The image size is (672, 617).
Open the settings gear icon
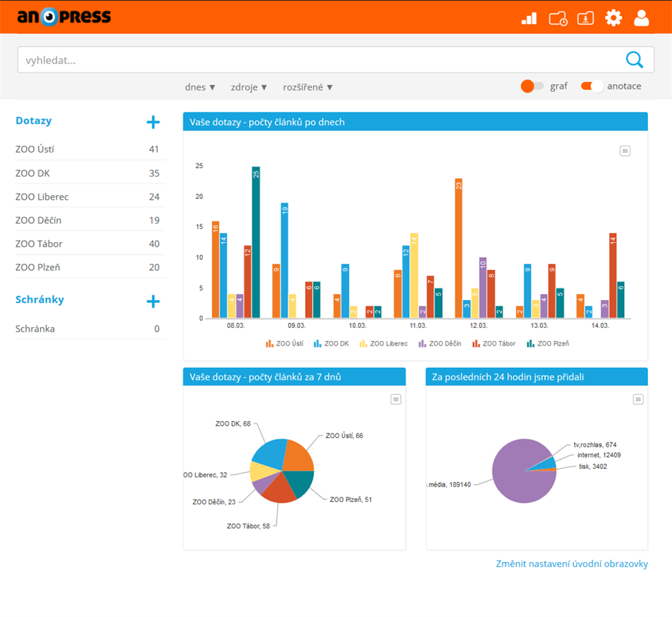613,18
